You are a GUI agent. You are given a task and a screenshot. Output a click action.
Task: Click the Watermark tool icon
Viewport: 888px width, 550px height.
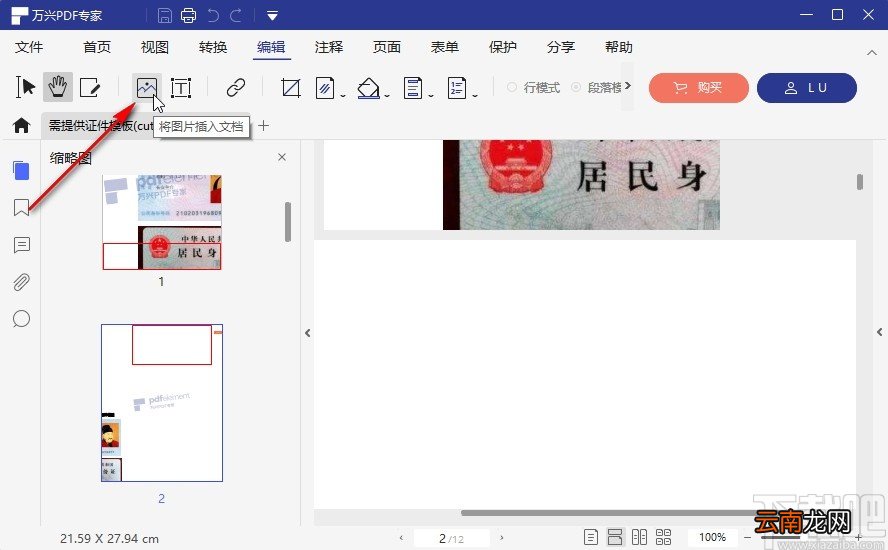pyautogui.click(x=325, y=88)
